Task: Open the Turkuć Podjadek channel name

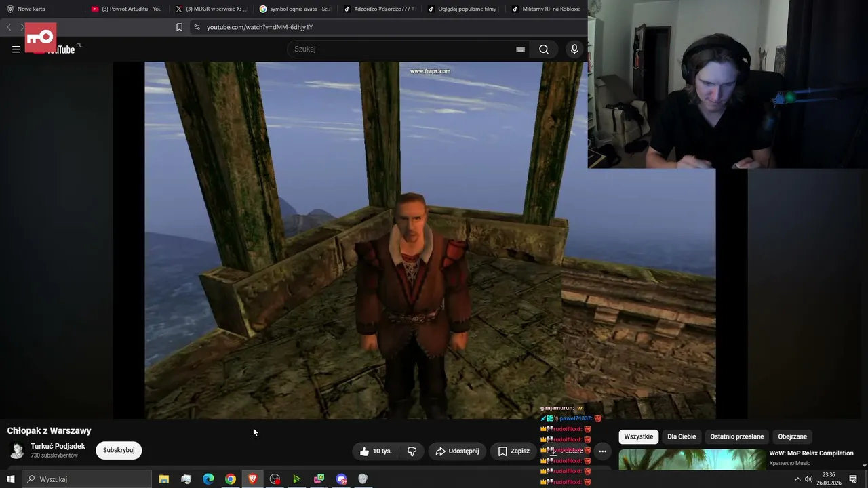Action: (x=58, y=446)
